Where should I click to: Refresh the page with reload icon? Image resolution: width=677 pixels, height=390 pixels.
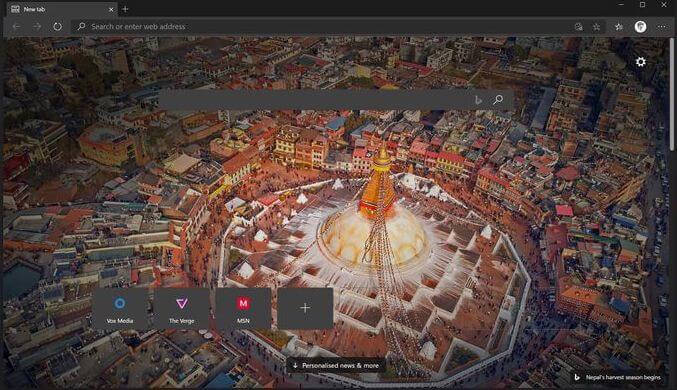point(57,26)
